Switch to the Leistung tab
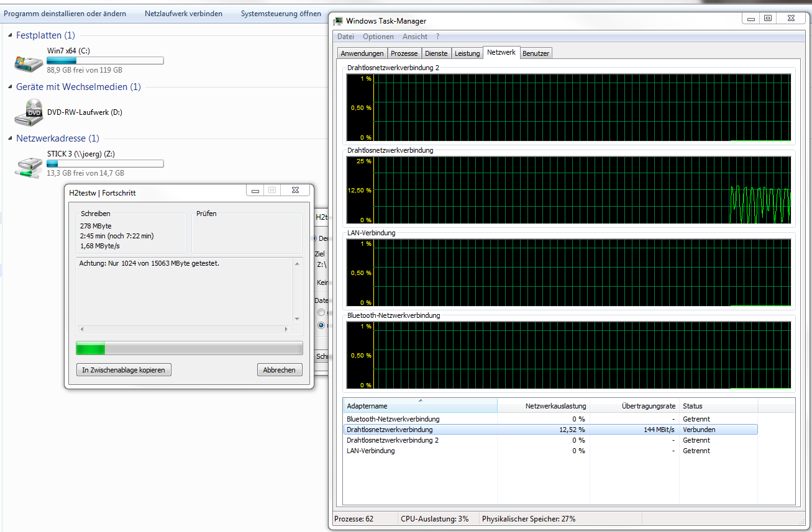812x532 pixels. tap(467, 53)
